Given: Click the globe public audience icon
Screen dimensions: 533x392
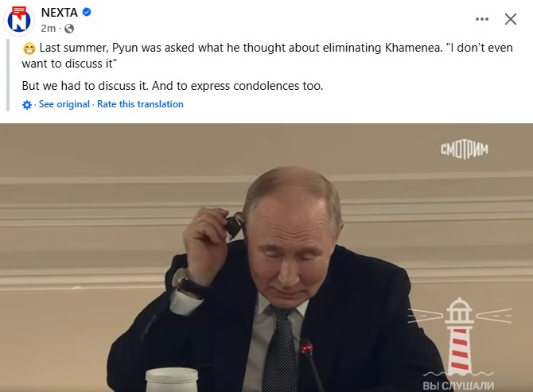Looking at the screenshot, I should pos(69,29).
